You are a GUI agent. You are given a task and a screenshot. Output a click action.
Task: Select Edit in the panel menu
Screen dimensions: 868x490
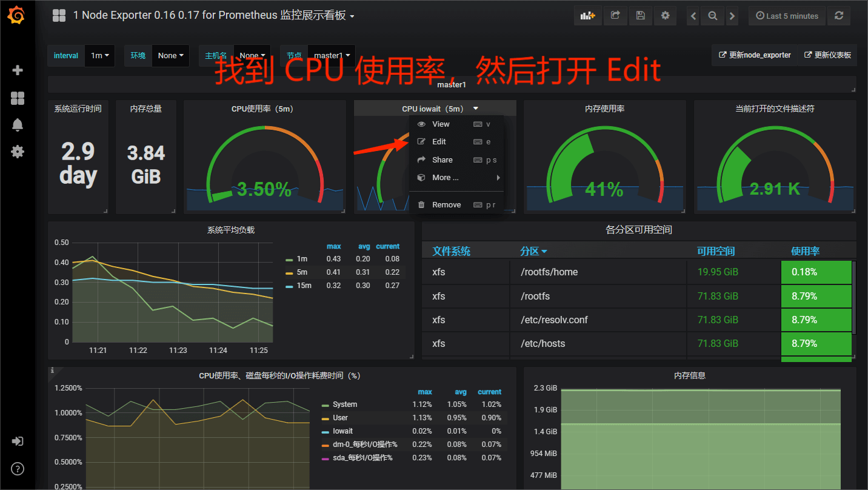coord(456,141)
